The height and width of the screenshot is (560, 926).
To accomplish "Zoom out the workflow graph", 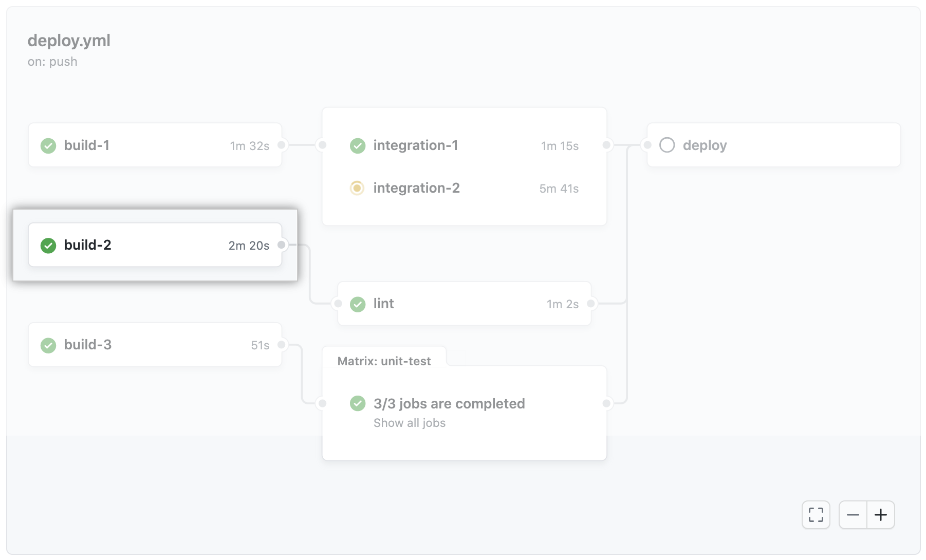I will [x=853, y=515].
